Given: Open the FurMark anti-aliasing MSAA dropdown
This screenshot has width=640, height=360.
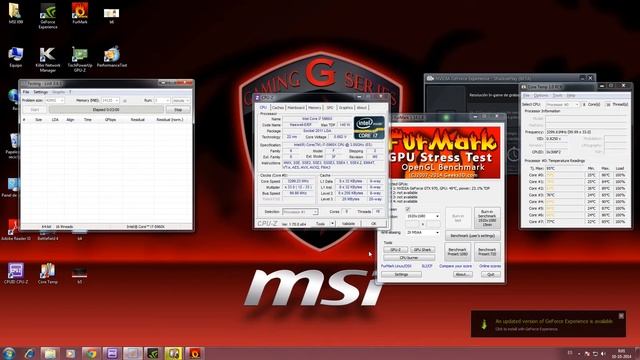Looking at the screenshot, I should (422, 232).
